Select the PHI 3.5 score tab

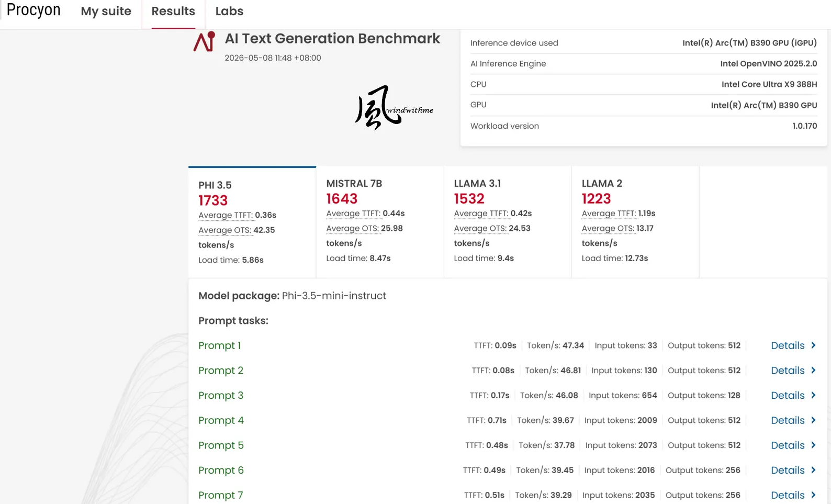[252, 222]
